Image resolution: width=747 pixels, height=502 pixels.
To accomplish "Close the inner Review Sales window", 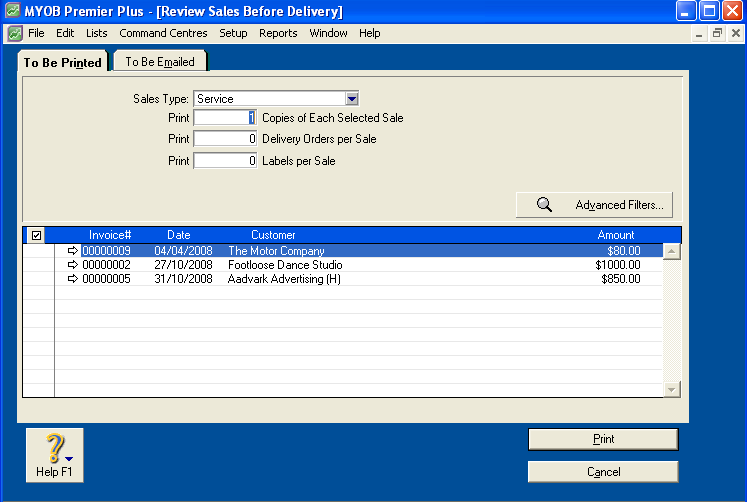I will [x=736, y=33].
